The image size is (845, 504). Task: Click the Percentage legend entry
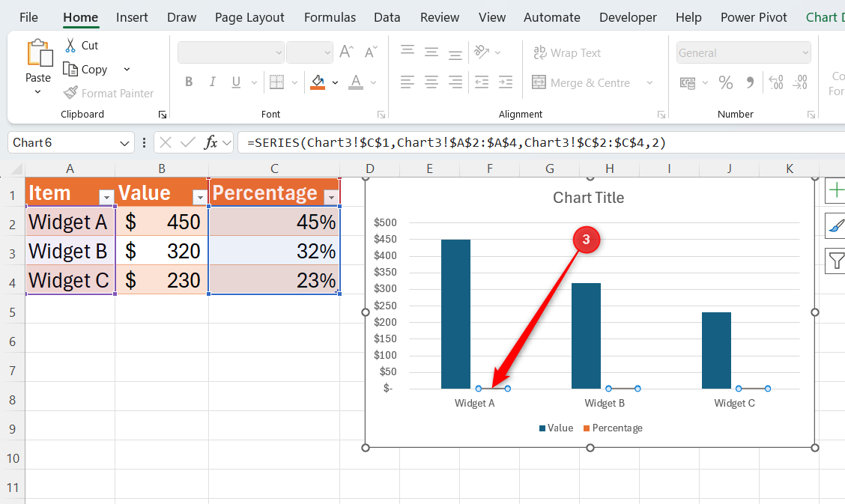613,428
